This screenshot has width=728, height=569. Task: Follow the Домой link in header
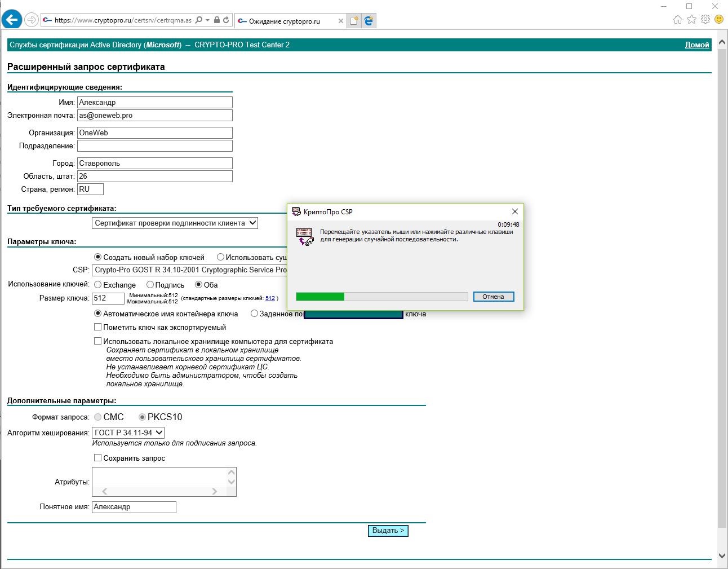tap(697, 45)
